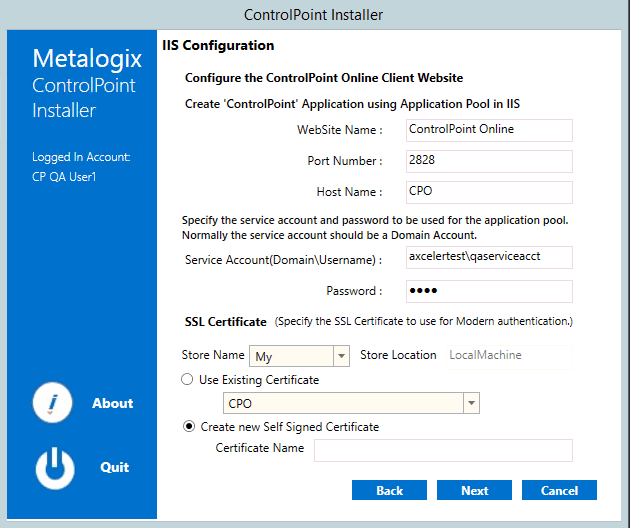The image size is (630, 528).
Task: Proceed with the Next button
Action: click(474, 490)
